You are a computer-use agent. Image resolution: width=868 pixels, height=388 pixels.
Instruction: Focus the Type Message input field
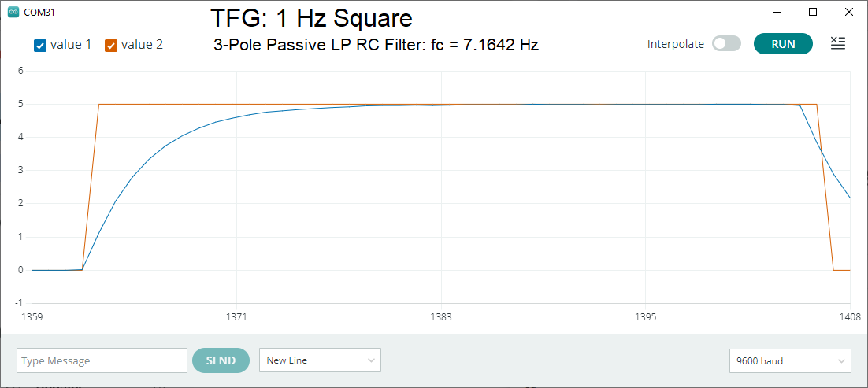[x=102, y=360]
